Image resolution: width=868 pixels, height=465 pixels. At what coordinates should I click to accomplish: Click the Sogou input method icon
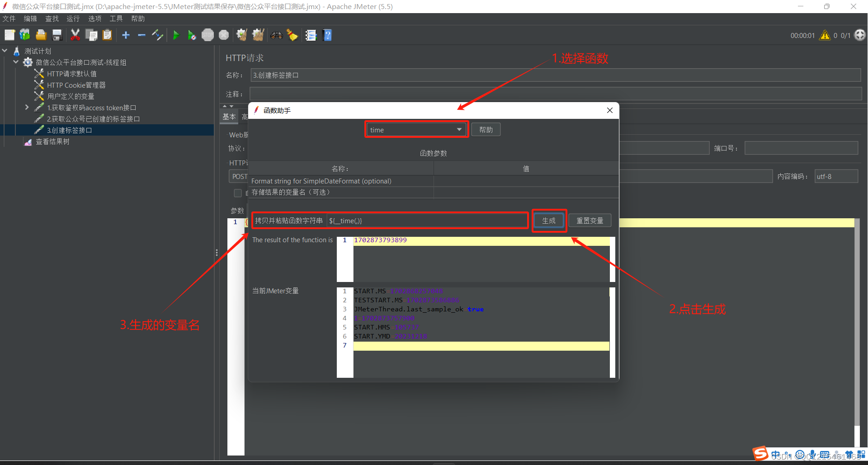point(760,453)
